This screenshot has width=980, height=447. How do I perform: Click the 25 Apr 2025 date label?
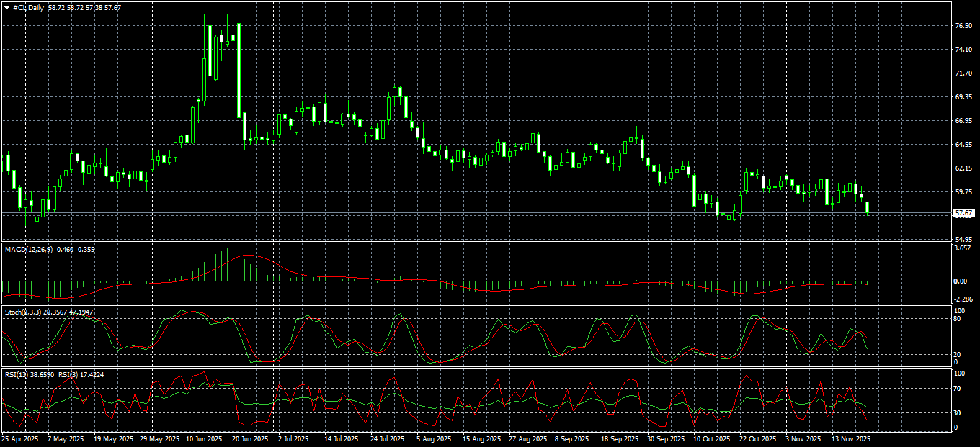click(x=19, y=438)
